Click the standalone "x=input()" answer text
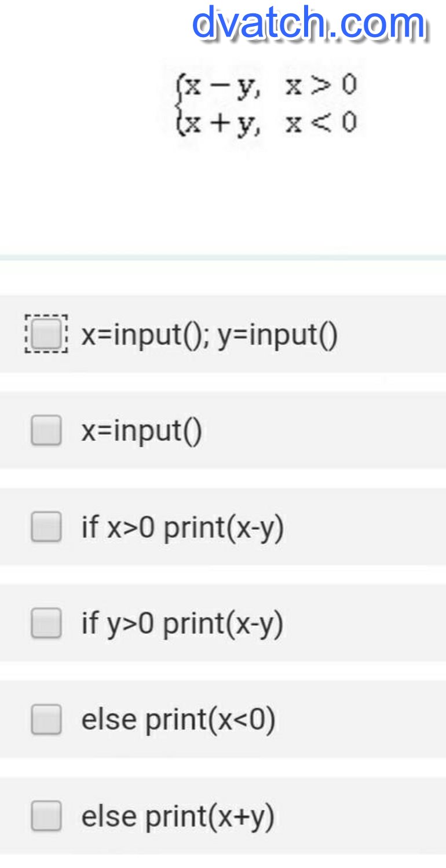 (141, 431)
